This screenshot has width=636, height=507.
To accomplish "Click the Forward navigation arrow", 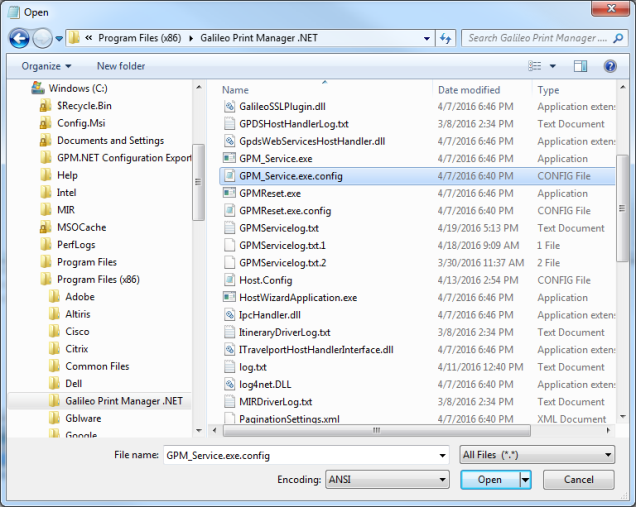I will pyautogui.click(x=42, y=39).
